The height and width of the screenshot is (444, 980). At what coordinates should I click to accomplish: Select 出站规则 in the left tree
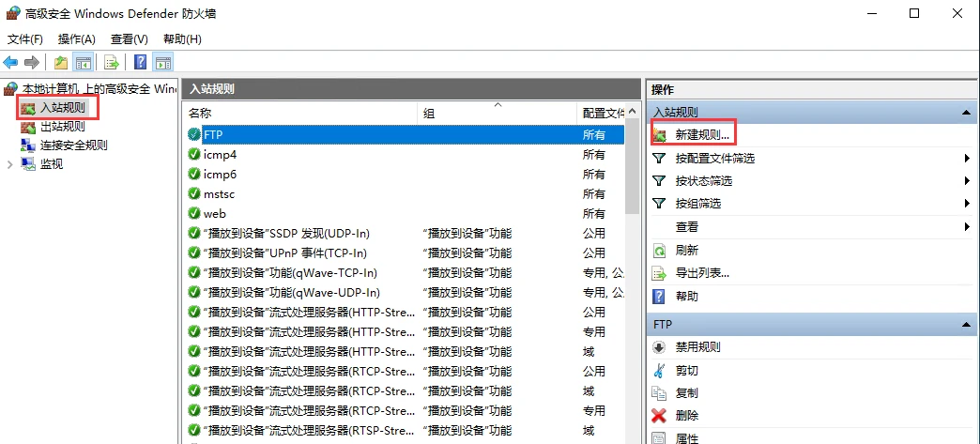[x=63, y=127]
